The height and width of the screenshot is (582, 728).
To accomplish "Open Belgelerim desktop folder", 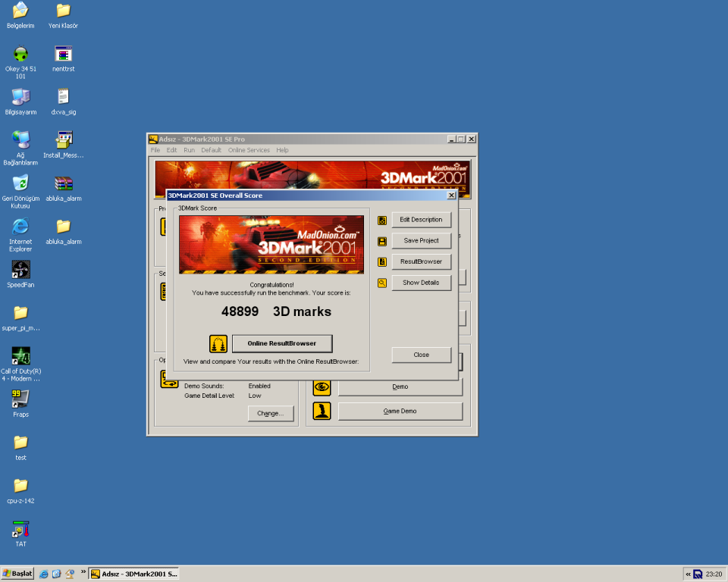I will (20, 10).
